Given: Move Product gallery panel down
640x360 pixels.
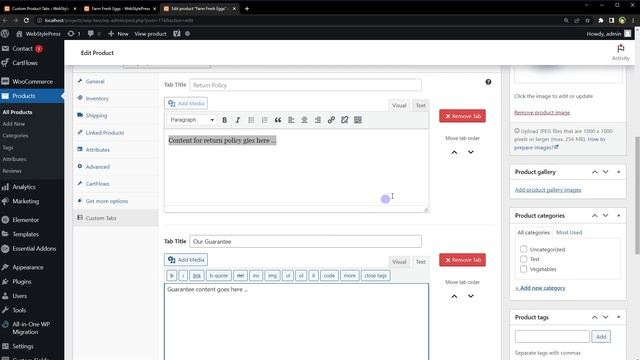Looking at the screenshot, I should pyautogui.click(x=605, y=172).
